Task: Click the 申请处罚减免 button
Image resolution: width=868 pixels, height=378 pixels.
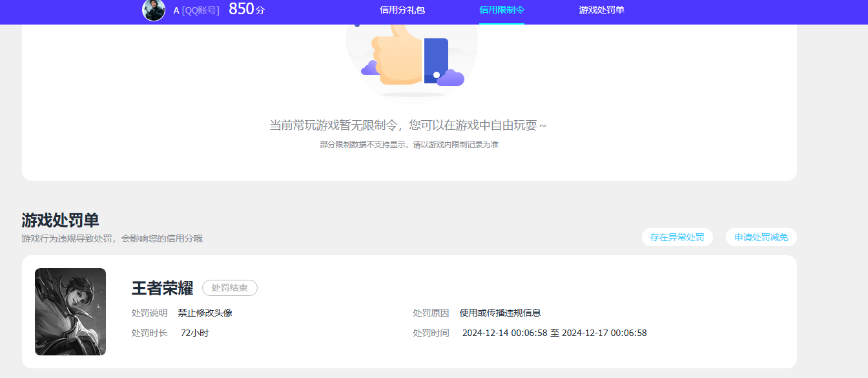Action: point(761,237)
